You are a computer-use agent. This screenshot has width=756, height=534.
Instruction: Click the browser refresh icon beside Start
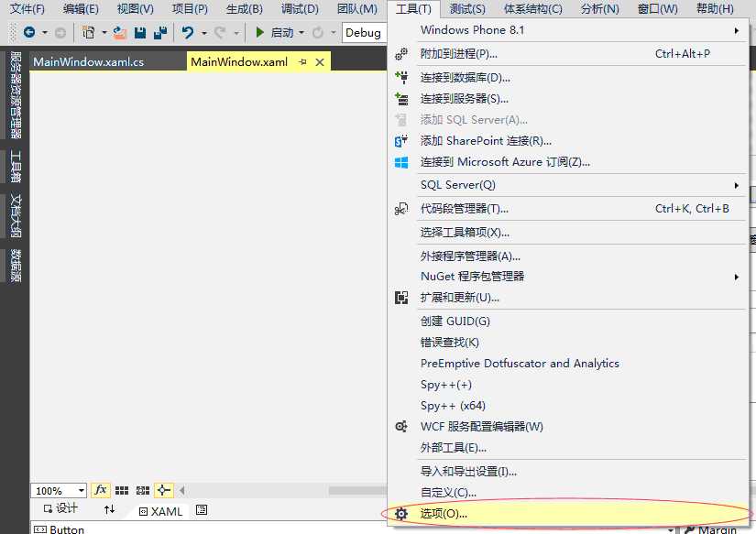click(317, 33)
